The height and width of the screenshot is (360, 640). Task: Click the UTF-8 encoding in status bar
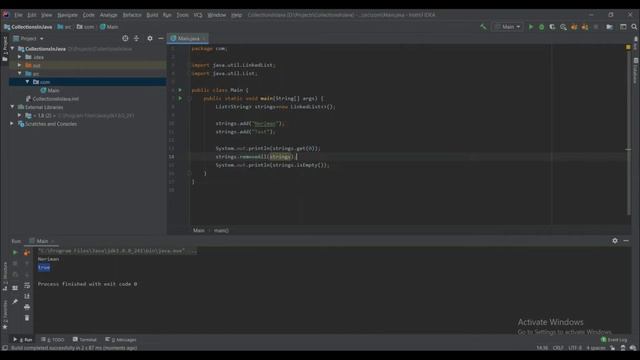coord(575,348)
